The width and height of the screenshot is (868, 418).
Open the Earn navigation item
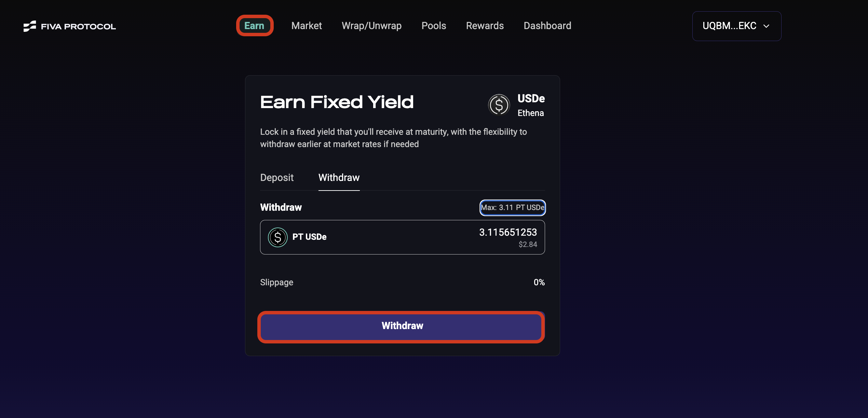(x=254, y=26)
